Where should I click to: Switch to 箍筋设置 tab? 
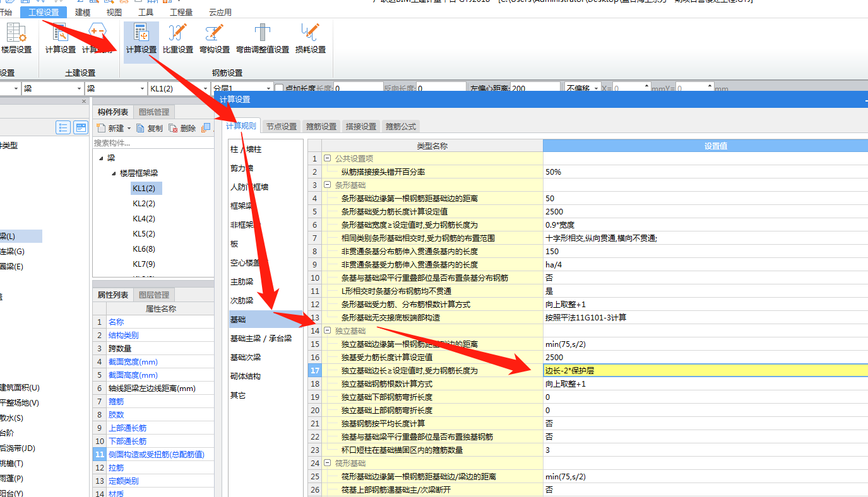pos(321,126)
